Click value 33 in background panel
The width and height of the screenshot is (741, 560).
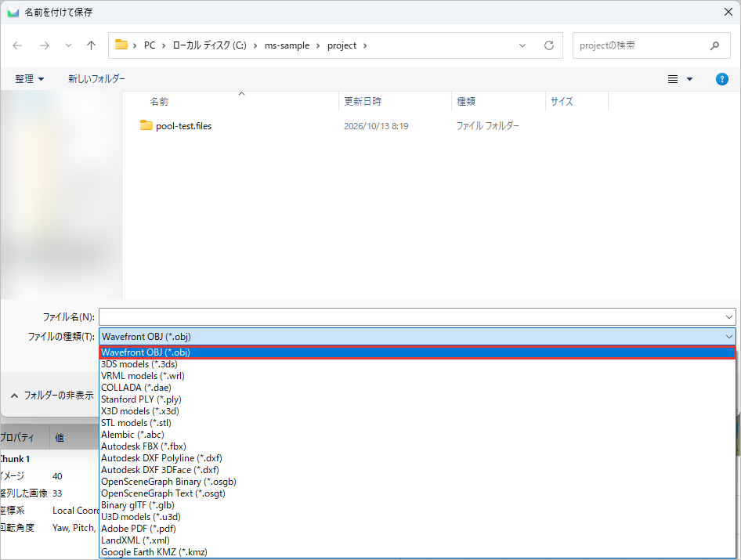coord(57,493)
